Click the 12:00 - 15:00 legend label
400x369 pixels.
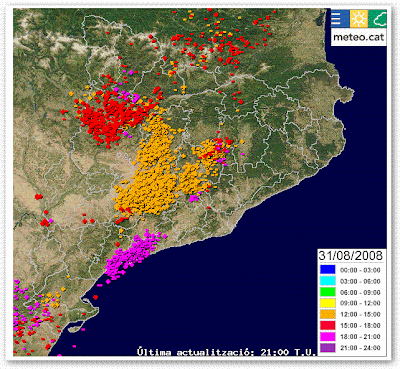click(x=360, y=314)
